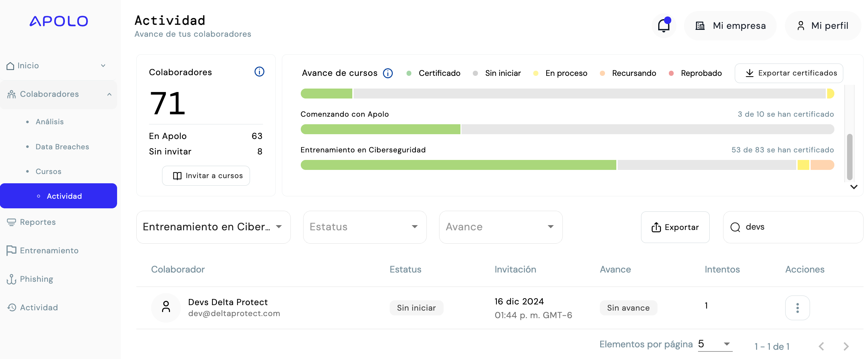Open the Entrenamiento en Ciber course dropdown
Image resolution: width=868 pixels, height=359 pixels.
[x=214, y=227]
